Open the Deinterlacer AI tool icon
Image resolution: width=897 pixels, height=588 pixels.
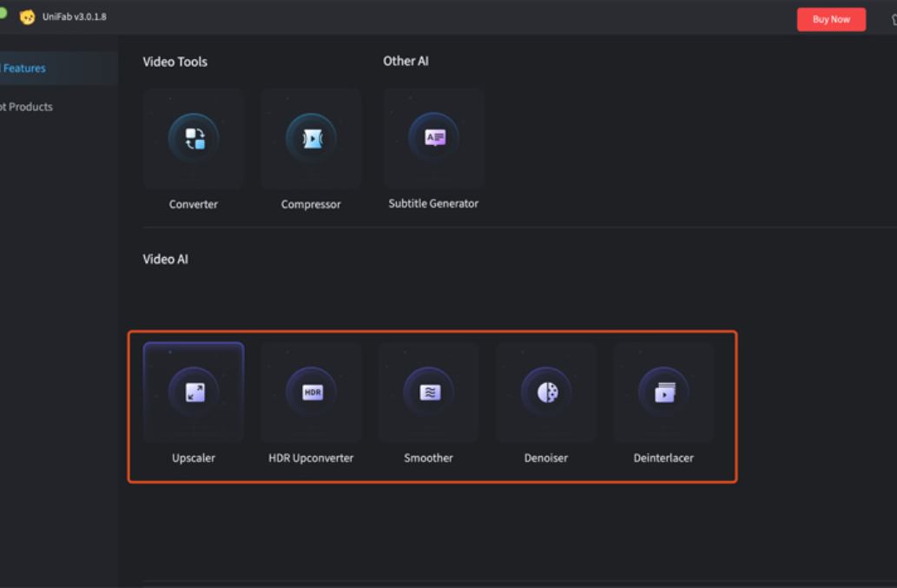click(x=663, y=393)
